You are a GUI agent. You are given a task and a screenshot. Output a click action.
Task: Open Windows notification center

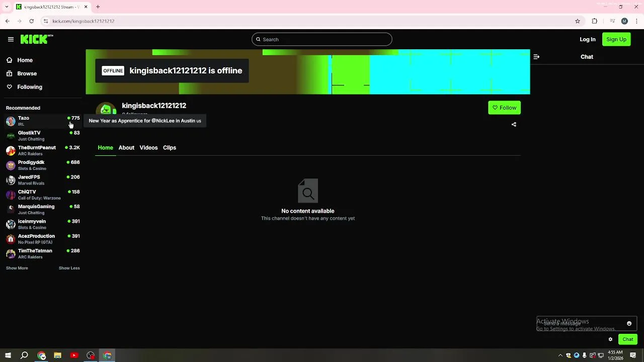tap(633, 355)
